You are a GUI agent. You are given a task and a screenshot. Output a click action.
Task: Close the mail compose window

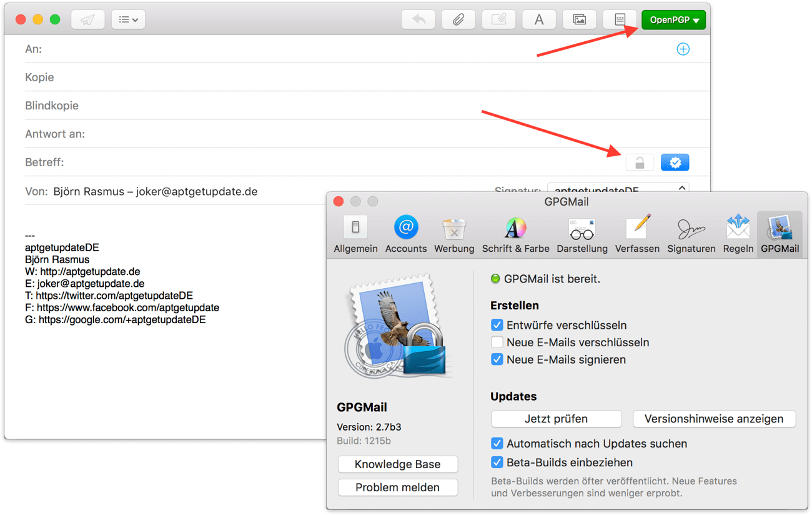tap(20, 19)
